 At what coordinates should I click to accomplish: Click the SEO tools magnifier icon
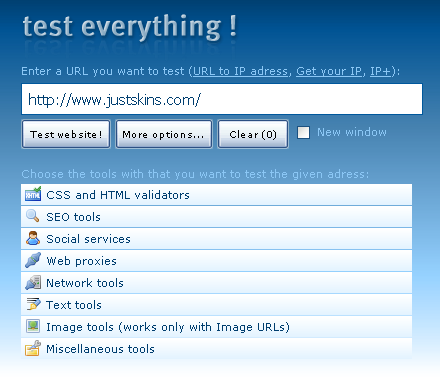point(33,216)
